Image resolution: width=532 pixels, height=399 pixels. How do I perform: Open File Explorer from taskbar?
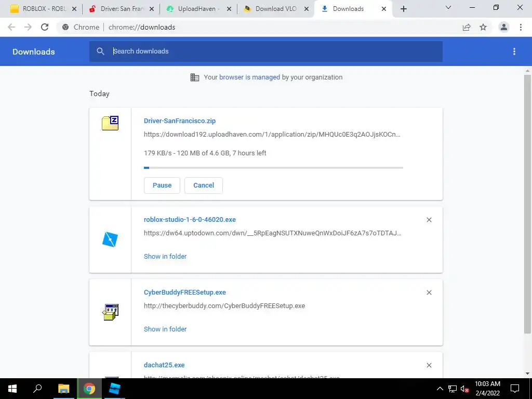(63, 389)
